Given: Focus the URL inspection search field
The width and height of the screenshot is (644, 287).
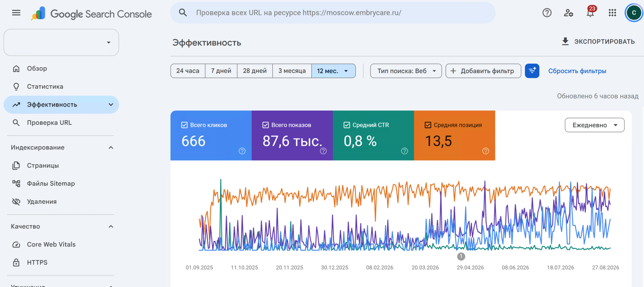Looking at the screenshot, I should pos(333,13).
